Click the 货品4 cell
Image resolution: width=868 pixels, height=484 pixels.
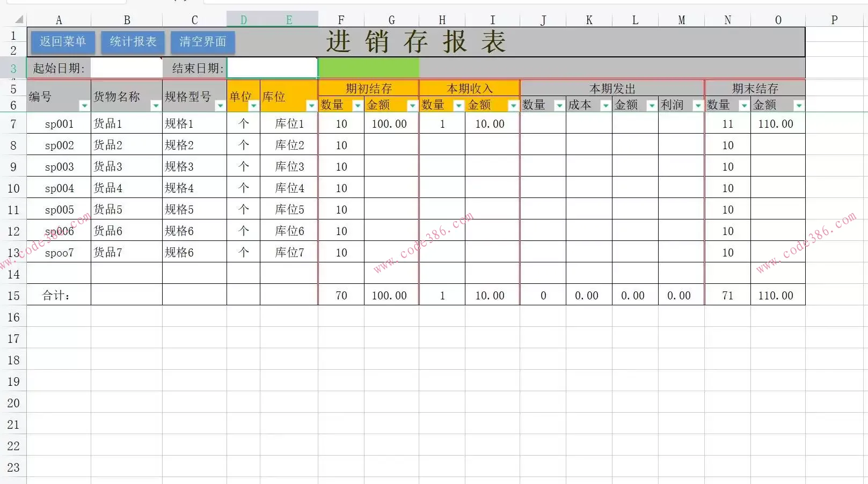(127, 188)
